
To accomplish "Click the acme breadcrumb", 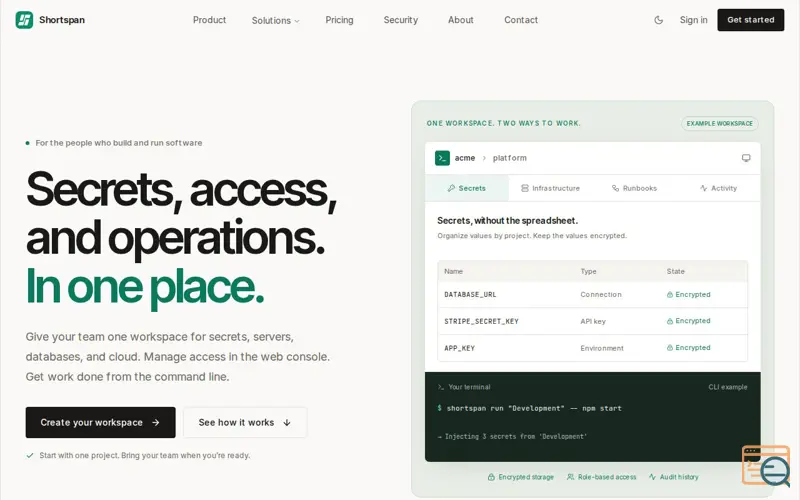I will 465,158.
